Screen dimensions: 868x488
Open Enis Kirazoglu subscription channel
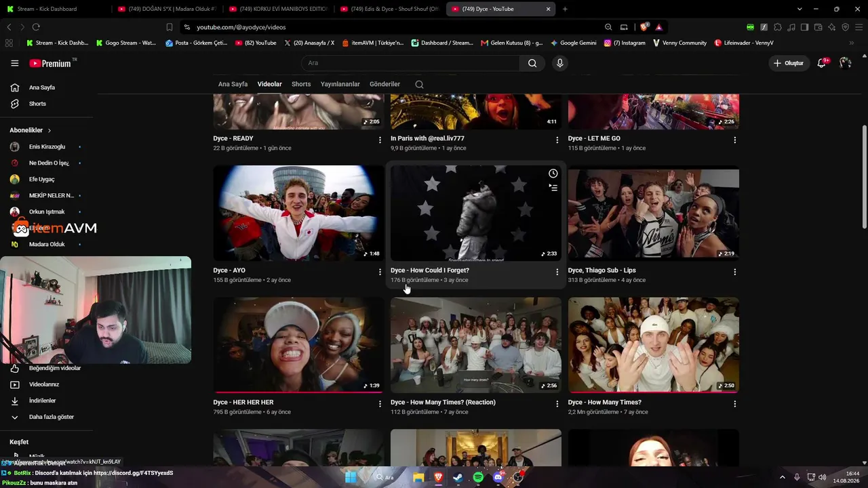[46, 146]
